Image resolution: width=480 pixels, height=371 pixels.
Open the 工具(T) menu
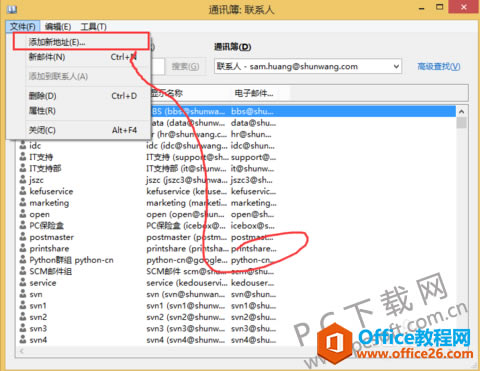click(94, 27)
